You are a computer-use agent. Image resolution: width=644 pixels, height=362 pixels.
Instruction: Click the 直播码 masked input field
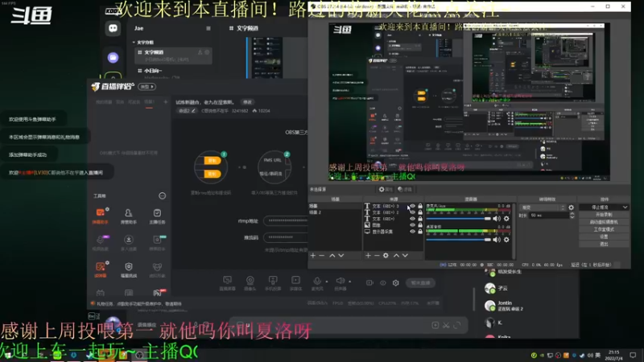pyautogui.click(x=286, y=237)
